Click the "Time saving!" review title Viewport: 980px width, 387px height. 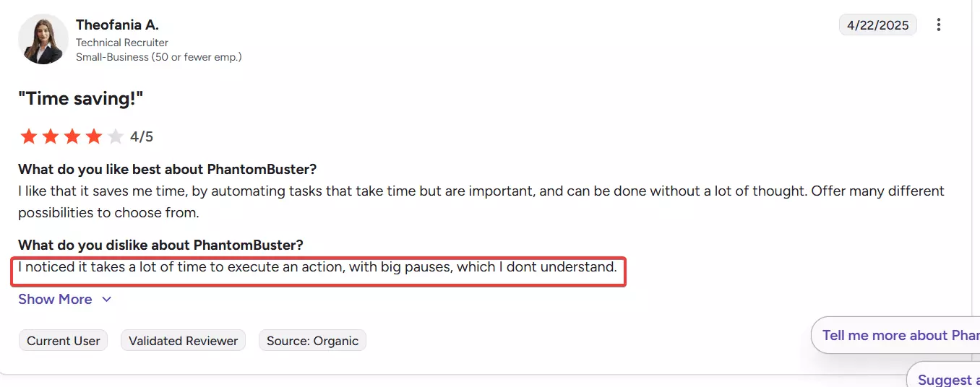click(81, 99)
